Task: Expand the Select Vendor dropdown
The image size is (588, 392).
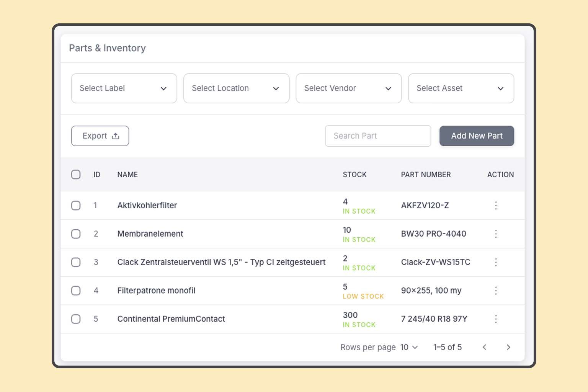Action: (349, 88)
